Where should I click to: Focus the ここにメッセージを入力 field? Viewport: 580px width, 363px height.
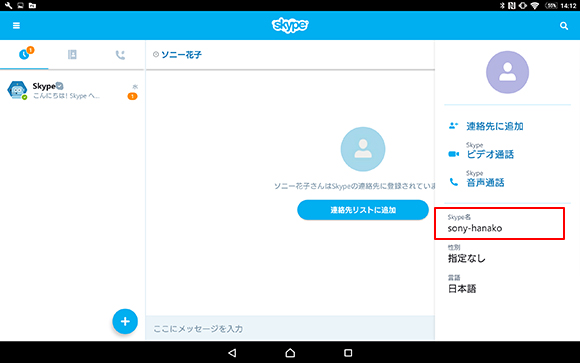pos(290,328)
